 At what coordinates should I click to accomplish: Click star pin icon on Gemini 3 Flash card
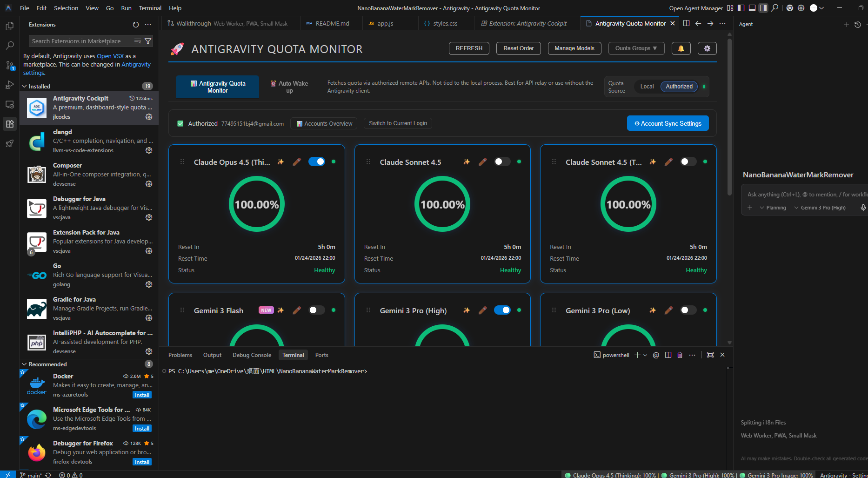click(x=280, y=310)
